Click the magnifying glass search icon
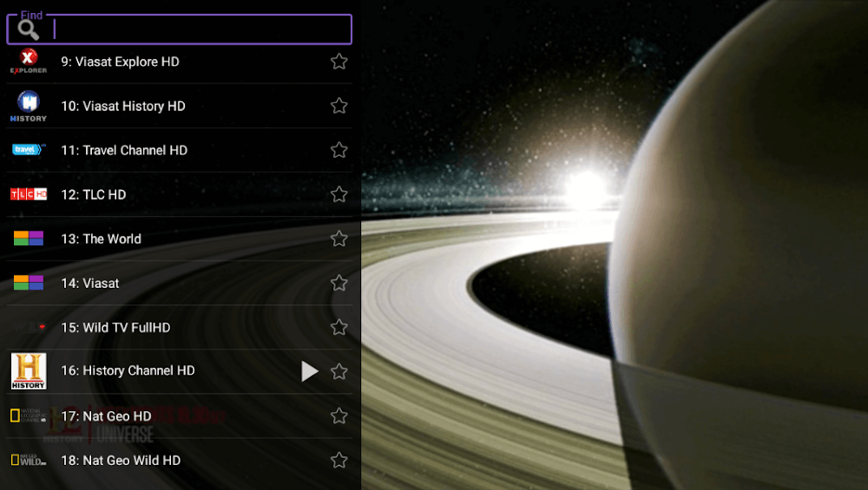This screenshot has height=490, width=868. point(29,29)
